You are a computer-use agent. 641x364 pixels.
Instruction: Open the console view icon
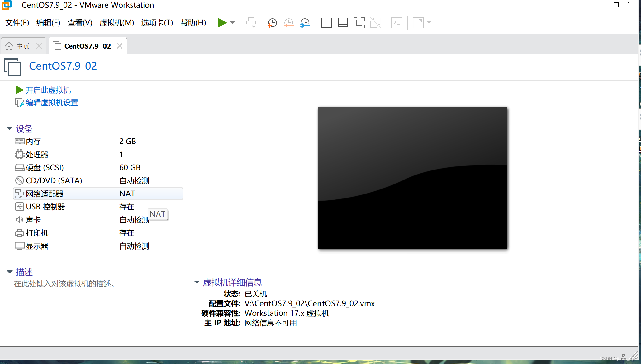[396, 23]
